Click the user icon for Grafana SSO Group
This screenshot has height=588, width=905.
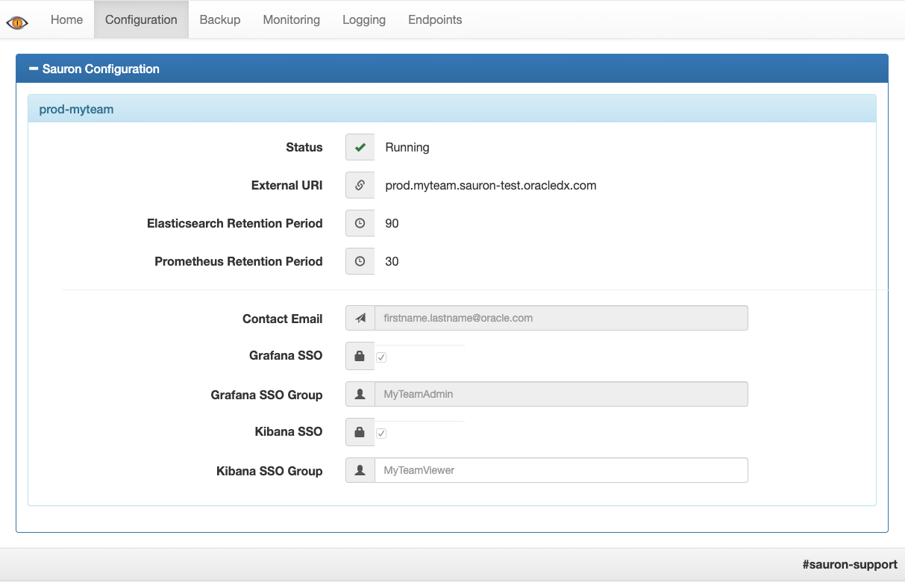pyautogui.click(x=360, y=395)
